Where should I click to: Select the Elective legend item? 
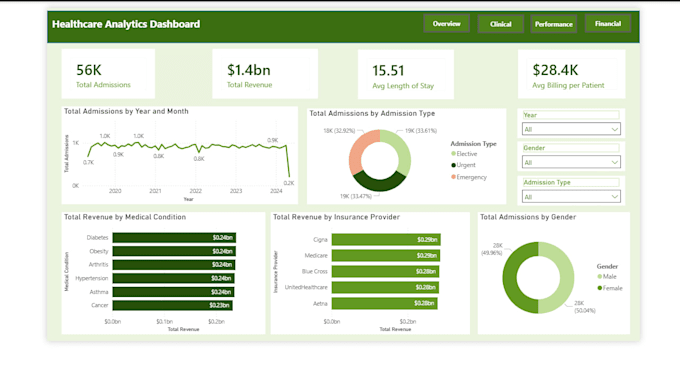pos(464,154)
